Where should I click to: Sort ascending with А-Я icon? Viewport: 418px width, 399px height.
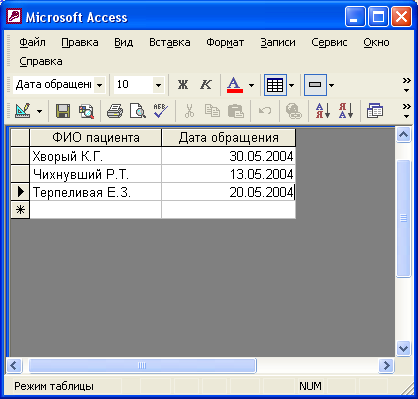point(323,111)
